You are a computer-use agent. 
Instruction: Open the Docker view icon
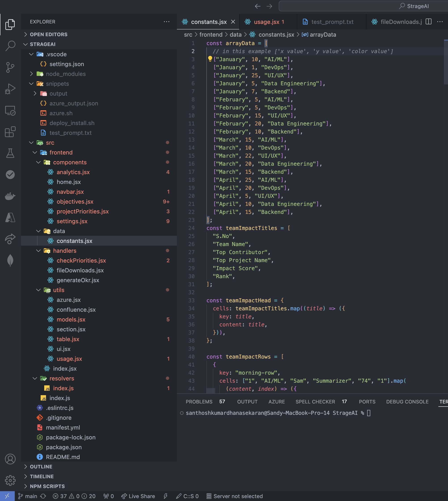tap(10, 196)
